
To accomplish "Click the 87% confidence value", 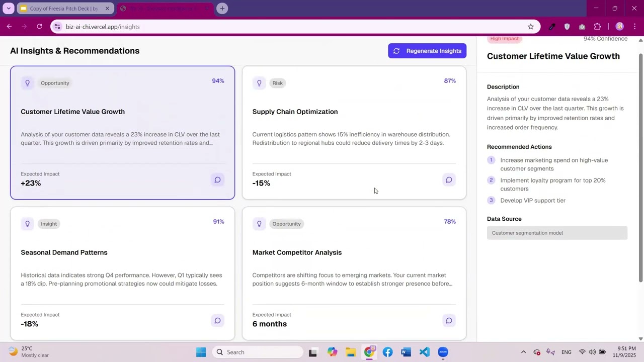I will pyautogui.click(x=450, y=81).
